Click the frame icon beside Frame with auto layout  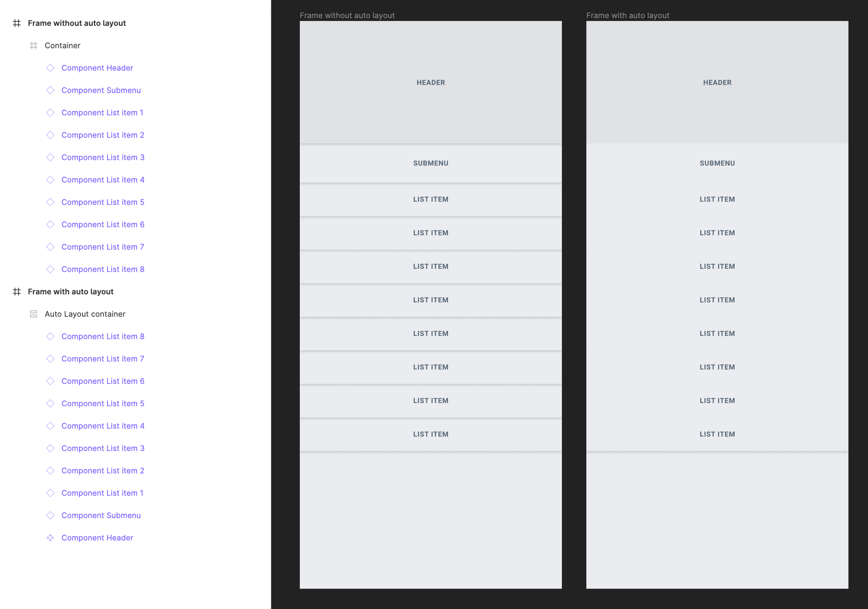coord(17,292)
